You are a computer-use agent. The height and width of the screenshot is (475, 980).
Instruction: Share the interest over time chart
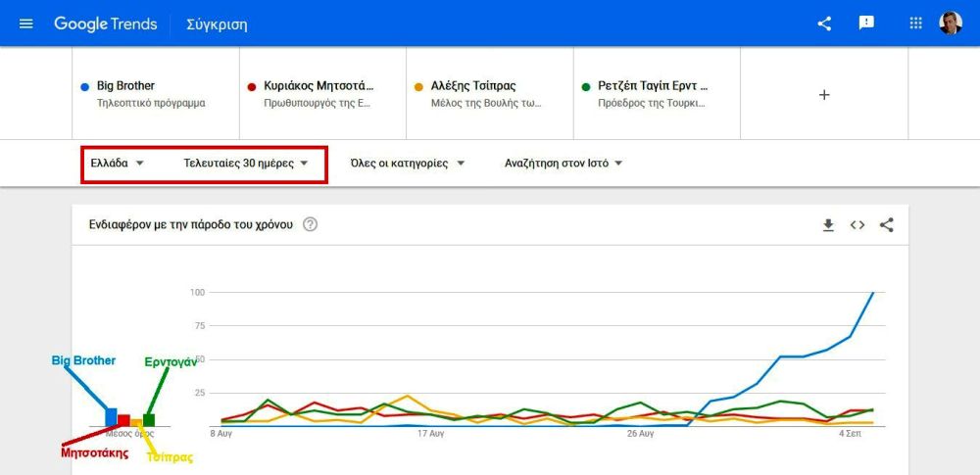886,225
